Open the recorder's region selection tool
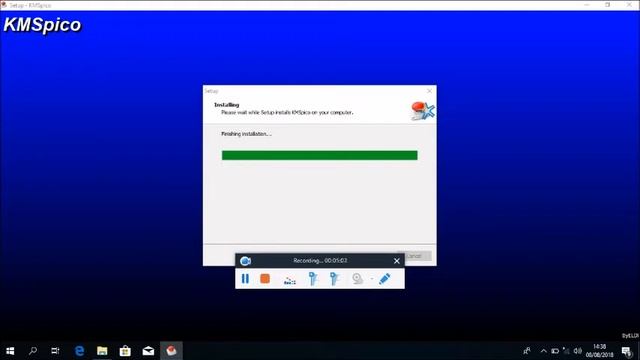Viewport: 640px width, 360px height. click(289, 280)
